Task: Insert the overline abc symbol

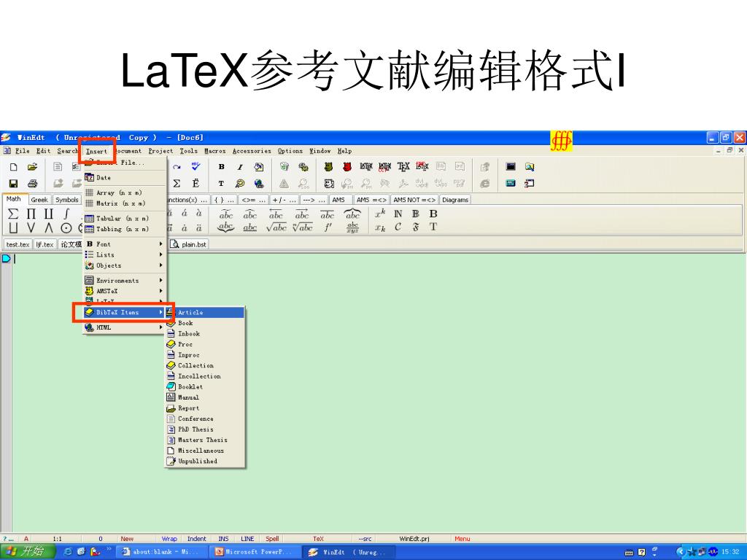Action: pos(327,214)
